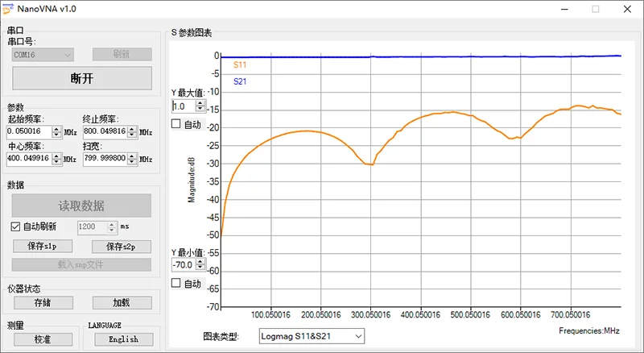Image resolution: width=644 pixels, height=353 pixels.
Task: Open the 图表类型 Logmag S11&S21 dropdown
Action: click(312, 336)
